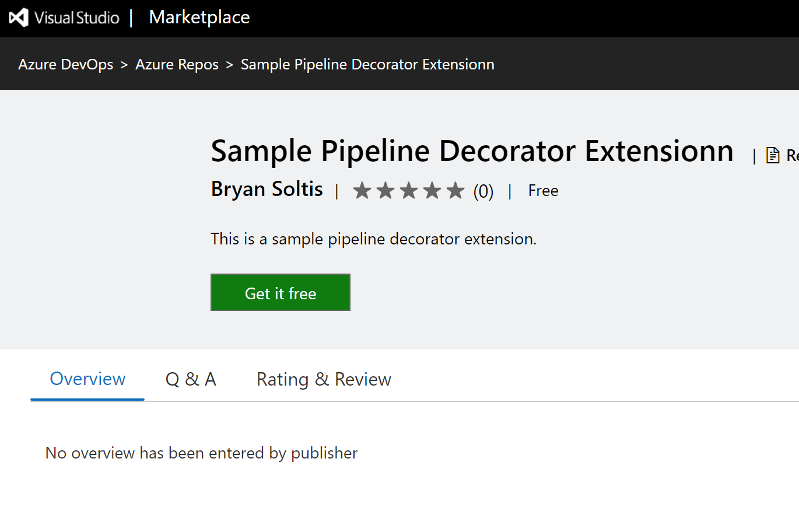Open the Rating & Review tab
The width and height of the screenshot is (799, 532).
pyautogui.click(x=323, y=379)
